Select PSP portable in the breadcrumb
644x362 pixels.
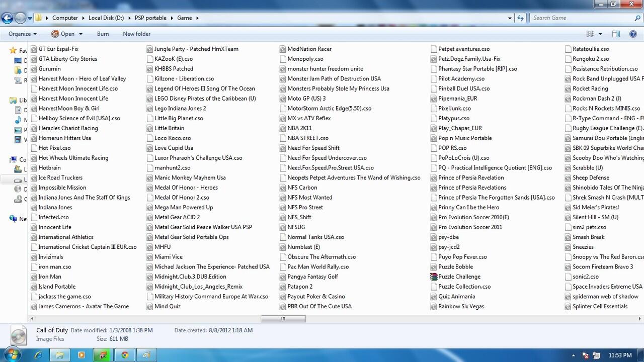150,18
